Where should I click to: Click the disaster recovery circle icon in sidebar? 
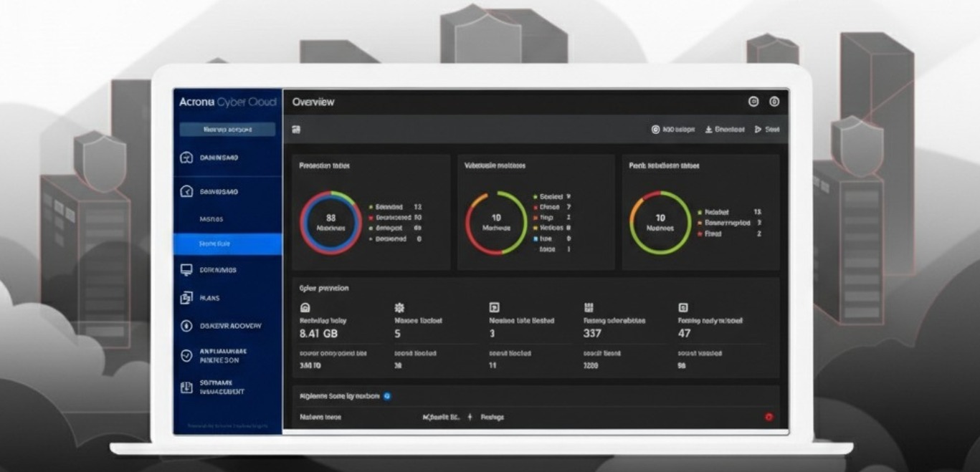[x=186, y=326]
